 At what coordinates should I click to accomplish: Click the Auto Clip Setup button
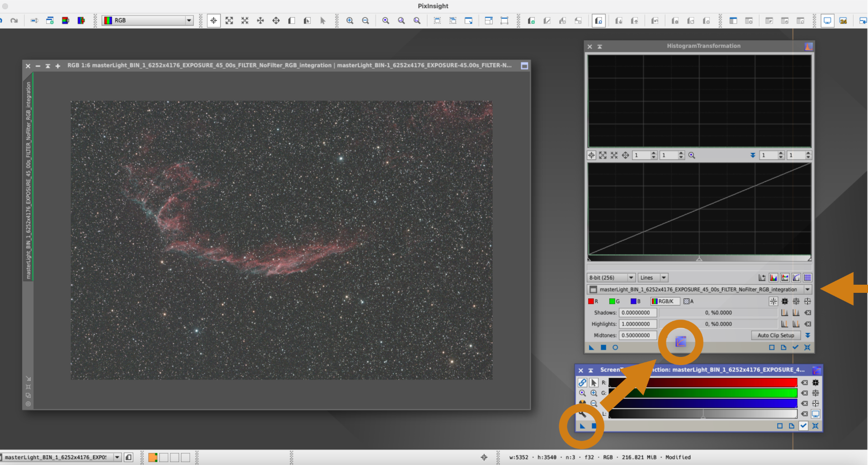point(776,335)
